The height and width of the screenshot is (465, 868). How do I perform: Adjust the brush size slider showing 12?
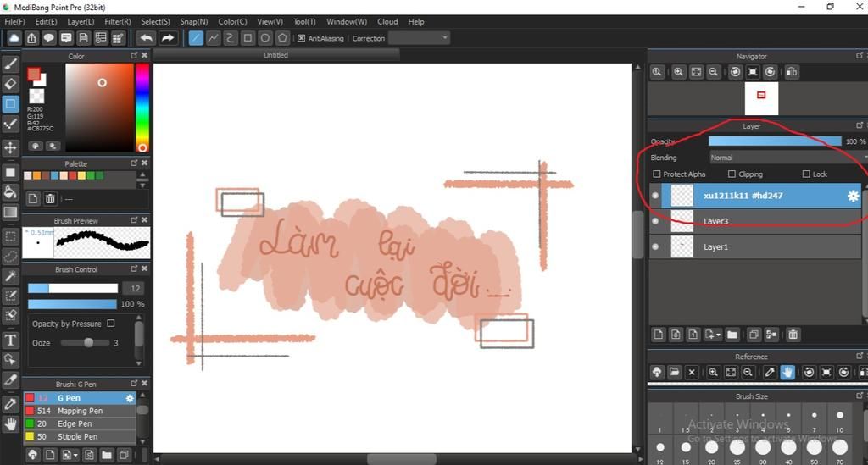pyautogui.click(x=73, y=288)
